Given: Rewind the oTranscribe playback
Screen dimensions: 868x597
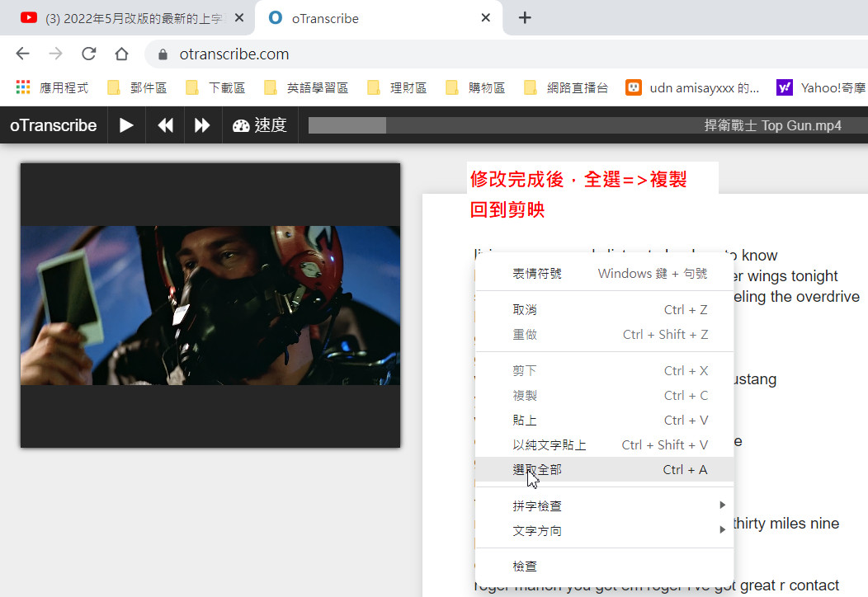Looking at the screenshot, I should [x=165, y=125].
